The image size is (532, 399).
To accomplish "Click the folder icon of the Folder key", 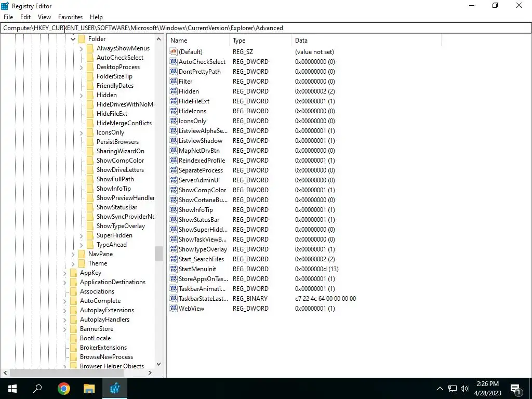I will 82,39.
